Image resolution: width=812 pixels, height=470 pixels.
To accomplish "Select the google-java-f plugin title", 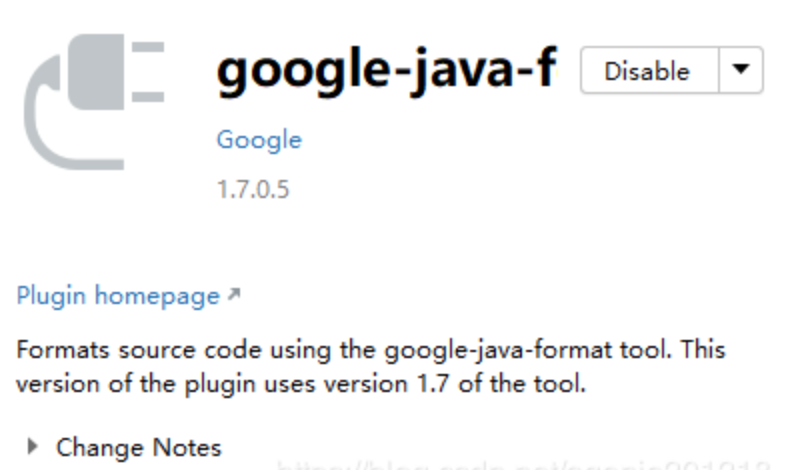I will pos(387,70).
